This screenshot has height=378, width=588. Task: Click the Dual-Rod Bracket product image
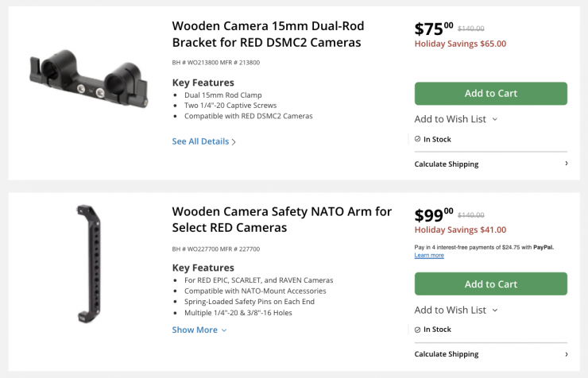coord(87,82)
